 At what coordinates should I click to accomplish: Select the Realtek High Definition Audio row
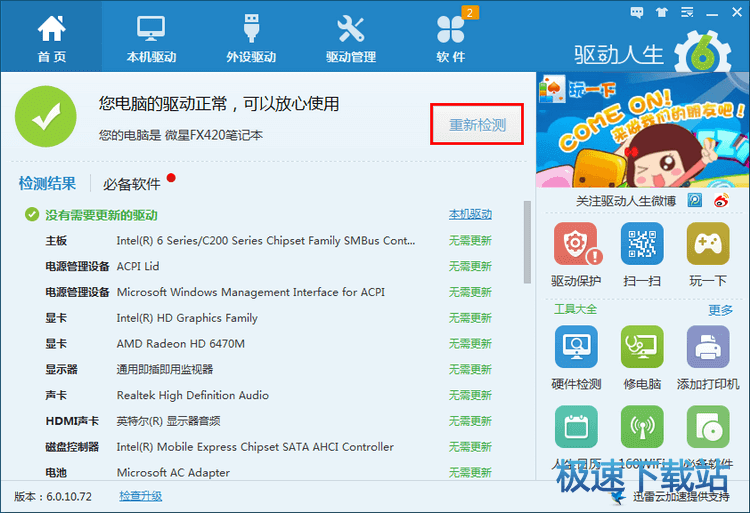pyautogui.click(x=268, y=395)
